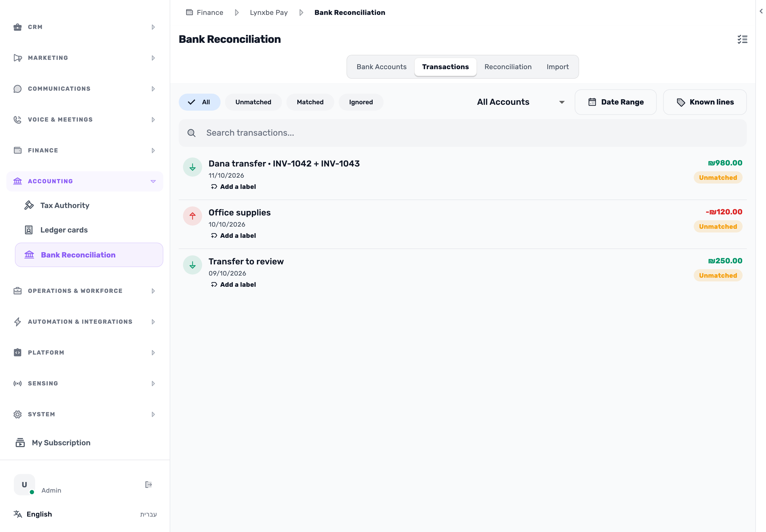Screen dimensions: 766x532
Task: Expand the Automation & Integrations section
Action: click(x=85, y=322)
